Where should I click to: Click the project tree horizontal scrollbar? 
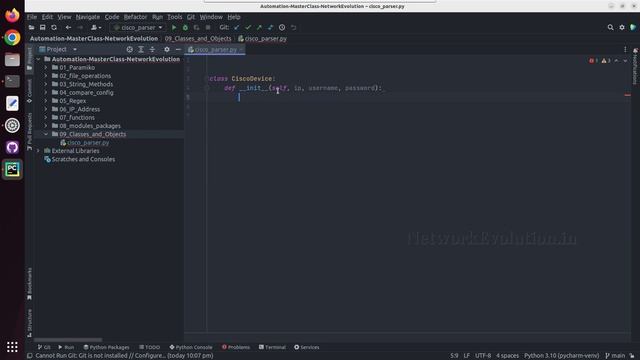tap(68, 340)
